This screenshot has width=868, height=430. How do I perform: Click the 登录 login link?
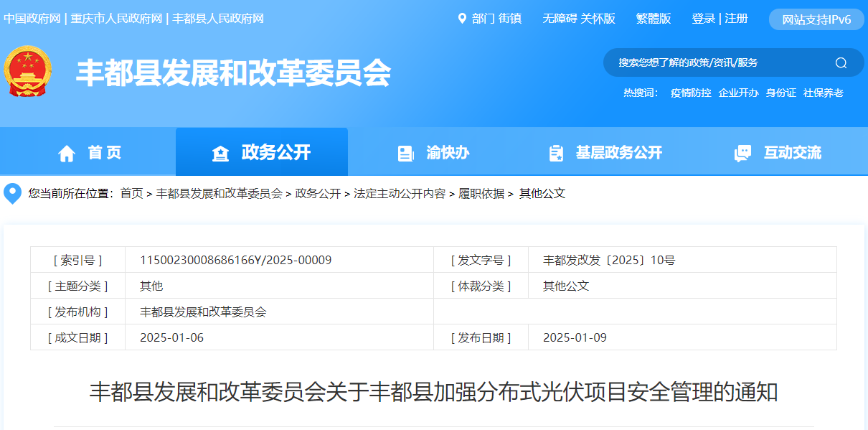[703, 19]
